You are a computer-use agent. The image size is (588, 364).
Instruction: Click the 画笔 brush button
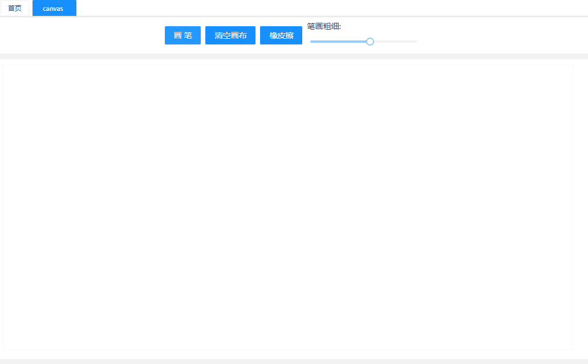click(x=183, y=35)
